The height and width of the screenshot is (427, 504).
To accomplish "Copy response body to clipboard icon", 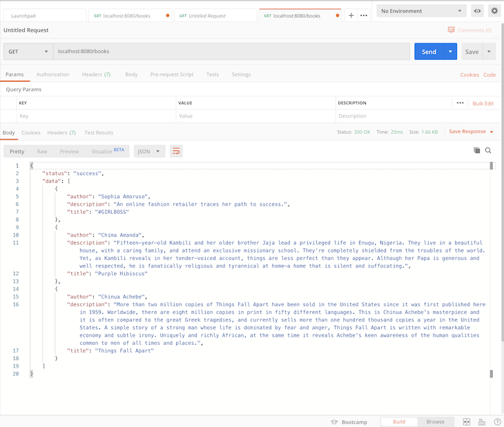I will [476, 150].
